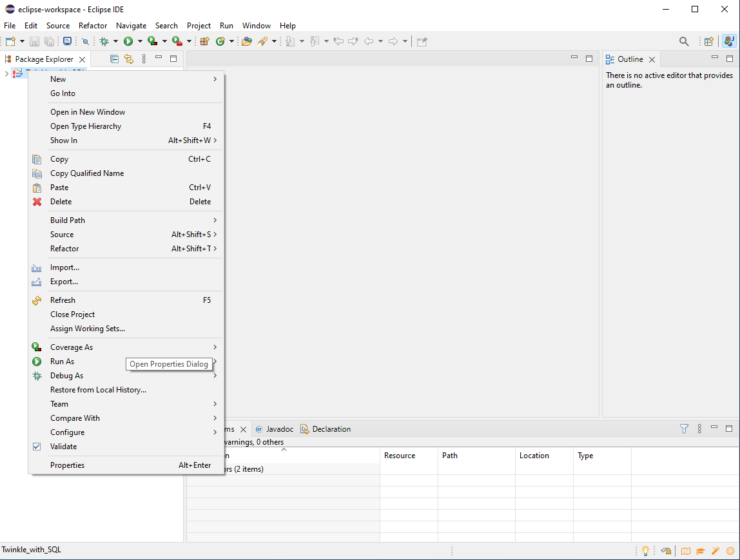This screenshot has width=740, height=560.
Task: Click Export... in the context menu
Action: tap(125, 282)
